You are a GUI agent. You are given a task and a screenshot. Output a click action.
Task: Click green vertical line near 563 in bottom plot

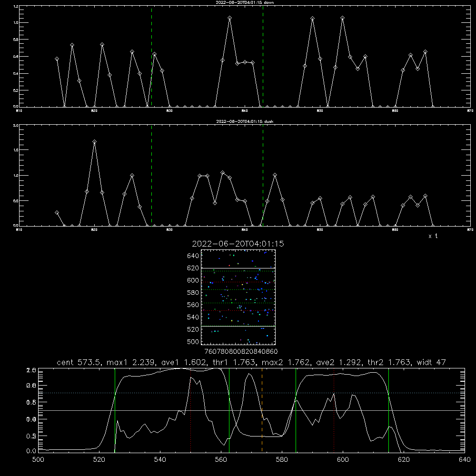point(229,410)
